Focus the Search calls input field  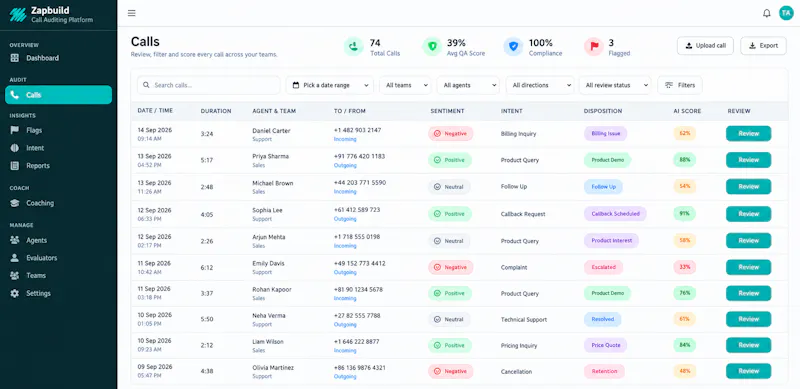(x=208, y=85)
